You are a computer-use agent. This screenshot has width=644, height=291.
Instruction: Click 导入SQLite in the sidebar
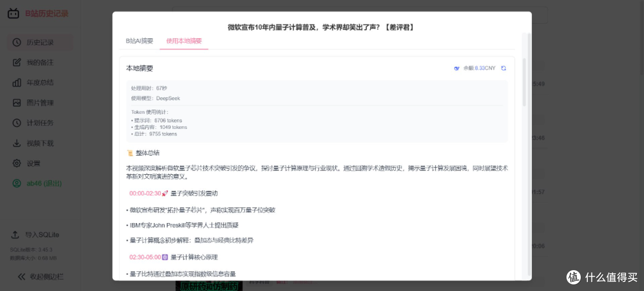(x=42, y=235)
